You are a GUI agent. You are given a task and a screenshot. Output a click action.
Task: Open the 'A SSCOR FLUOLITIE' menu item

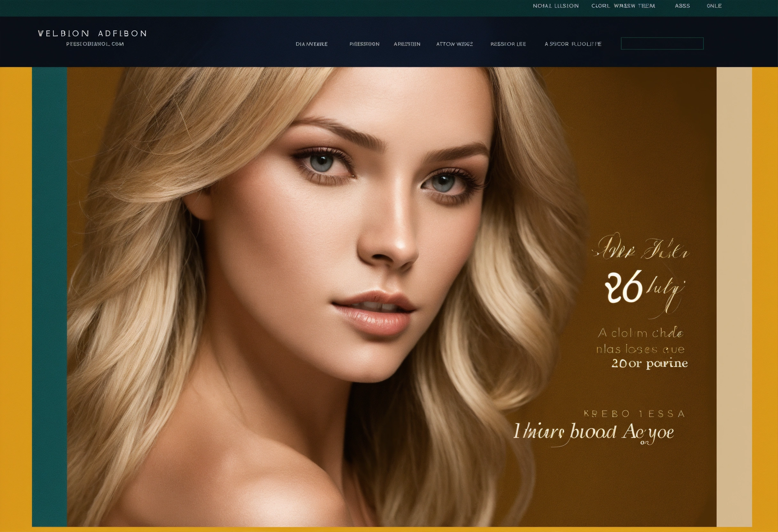pyautogui.click(x=573, y=44)
